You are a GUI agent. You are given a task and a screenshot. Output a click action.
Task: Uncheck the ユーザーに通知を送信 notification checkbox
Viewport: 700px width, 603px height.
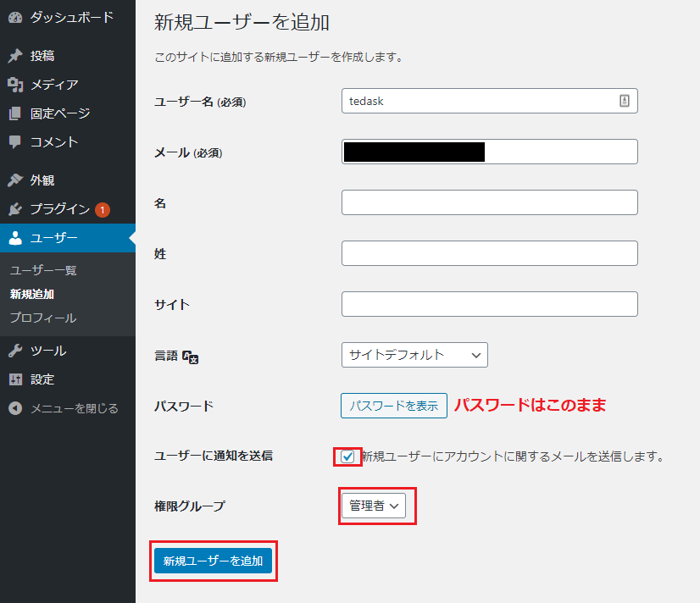[348, 455]
